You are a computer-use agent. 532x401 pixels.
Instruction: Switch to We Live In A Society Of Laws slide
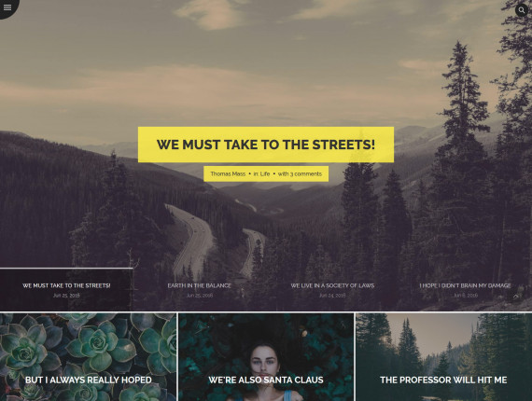[332, 290]
